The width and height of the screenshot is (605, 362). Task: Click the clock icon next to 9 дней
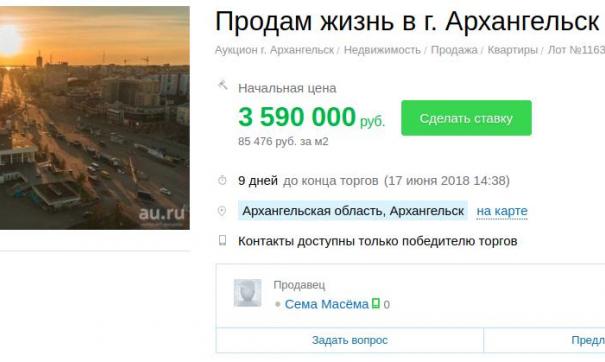222,180
